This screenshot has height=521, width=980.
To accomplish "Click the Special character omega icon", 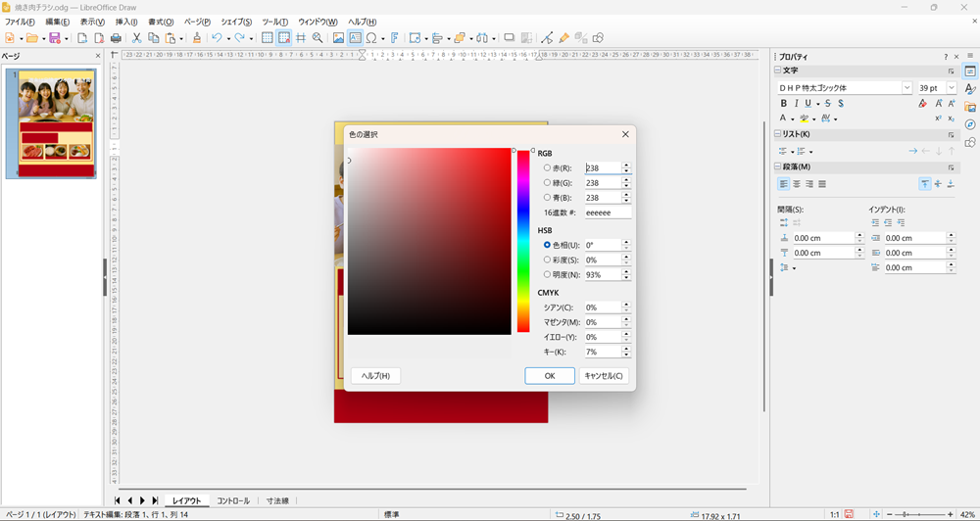I will (x=371, y=37).
